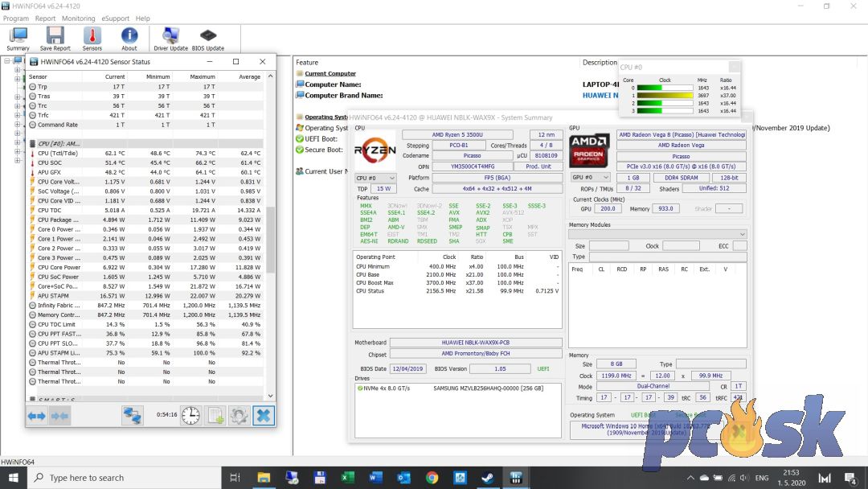Screen dimensions: 868x489
Task: Show hidden system tray icons
Action: tap(690, 478)
